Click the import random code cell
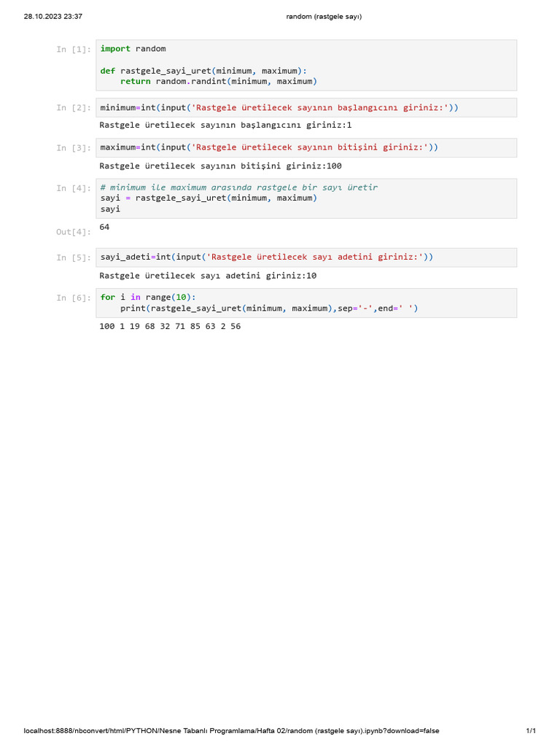Viewport: 560px width, 747px height. pyautogui.click(x=306, y=65)
